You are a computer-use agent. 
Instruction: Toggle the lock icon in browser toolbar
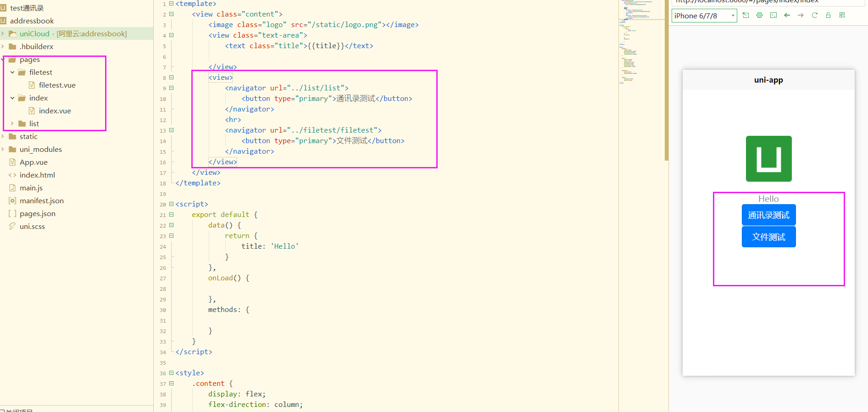(x=828, y=15)
